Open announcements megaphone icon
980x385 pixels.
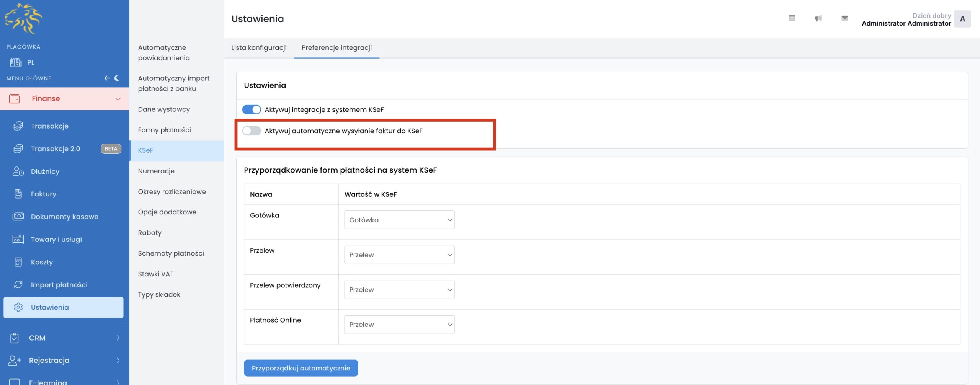[x=818, y=18]
